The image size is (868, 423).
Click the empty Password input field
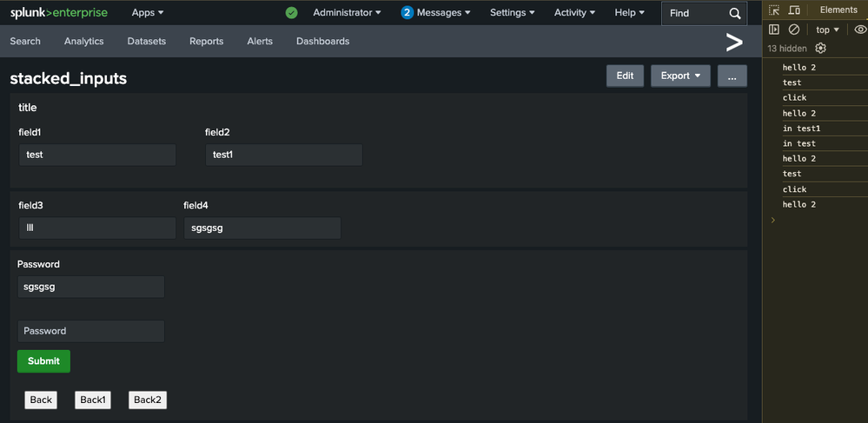pyautogui.click(x=90, y=331)
